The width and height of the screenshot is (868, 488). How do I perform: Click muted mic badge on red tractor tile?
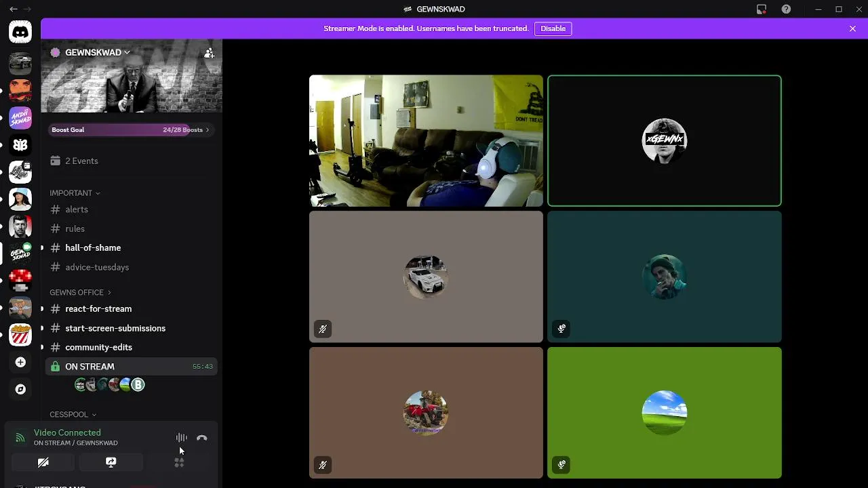[x=323, y=465]
